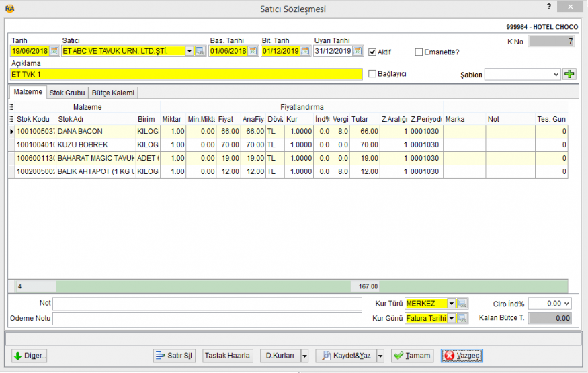Confirm with Tamam button
The width and height of the screenshot is (588, 373).
[412, 356]
